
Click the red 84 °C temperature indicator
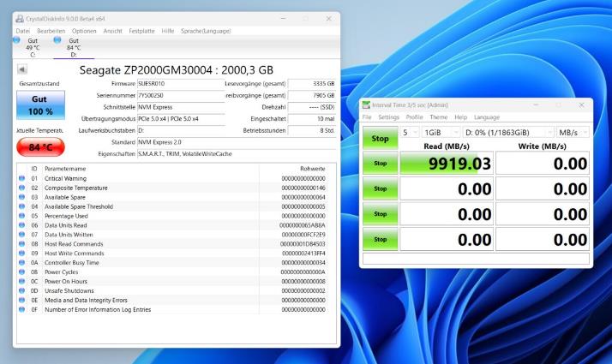[40, 146]
